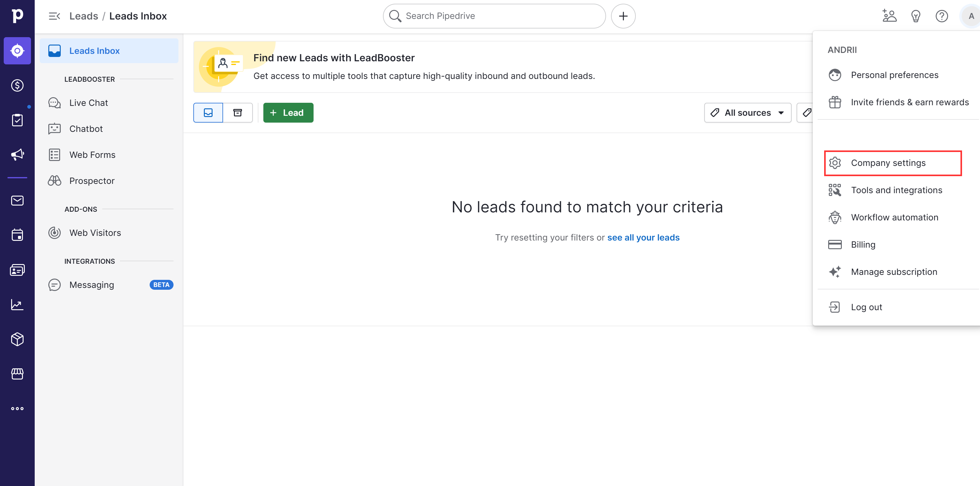Collapse the sidebar using menu toggle icon
Screen dimensions: 980x486
click(x=55, y=16)
